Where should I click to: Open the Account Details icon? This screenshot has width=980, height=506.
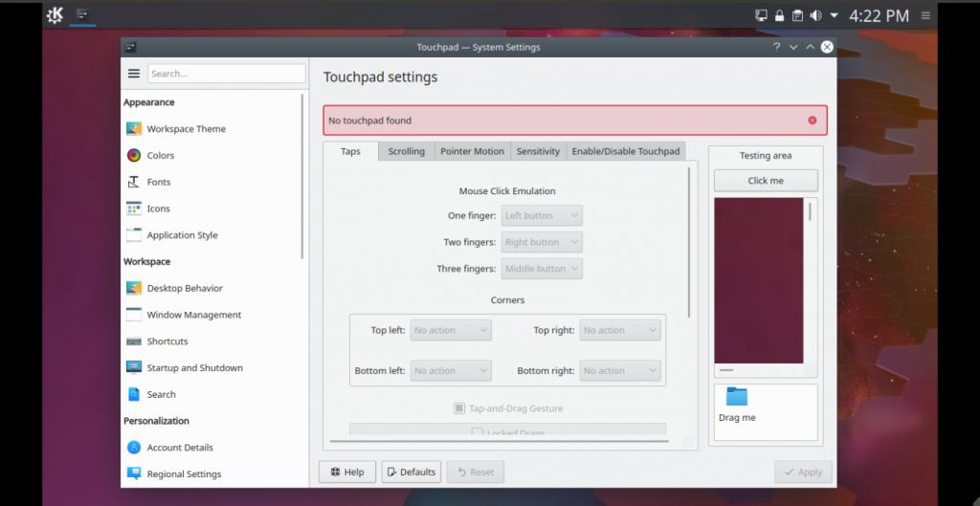point(134,448)
